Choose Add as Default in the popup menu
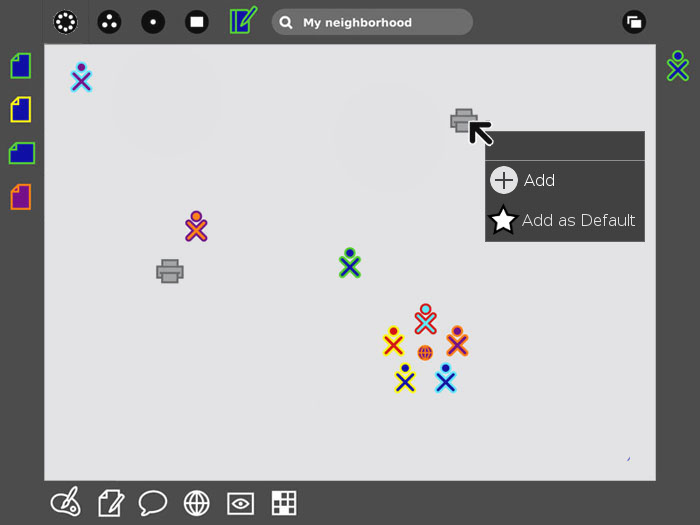 click(564, 221)
